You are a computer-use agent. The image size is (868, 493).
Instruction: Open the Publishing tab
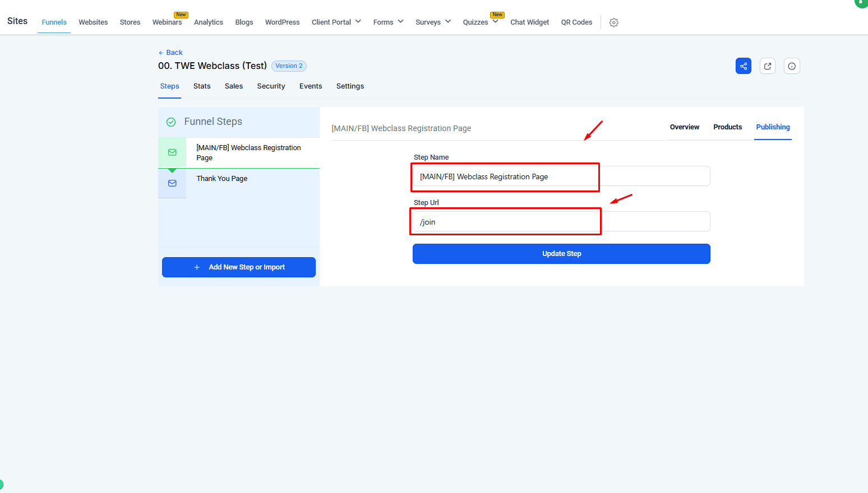773,127
